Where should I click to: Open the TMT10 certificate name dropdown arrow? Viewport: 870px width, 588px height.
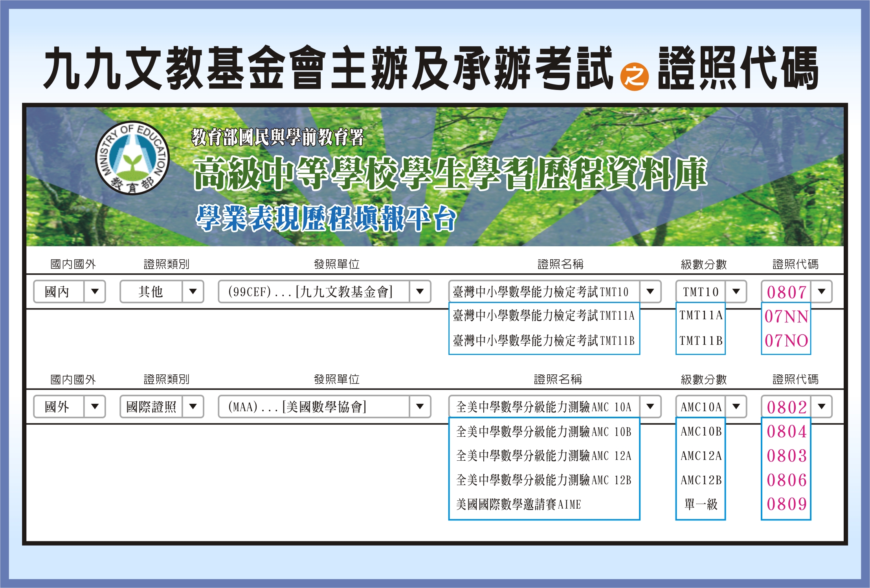[x=650, y=291]
